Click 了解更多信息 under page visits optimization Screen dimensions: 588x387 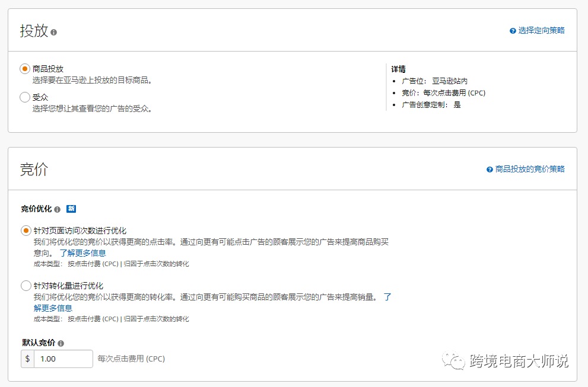(x=84, y=252)
